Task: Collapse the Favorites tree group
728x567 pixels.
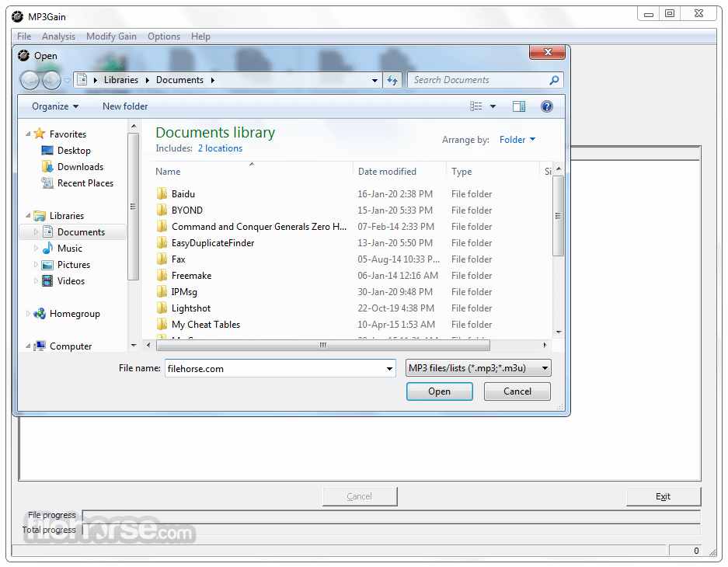Action: point(28,134)
